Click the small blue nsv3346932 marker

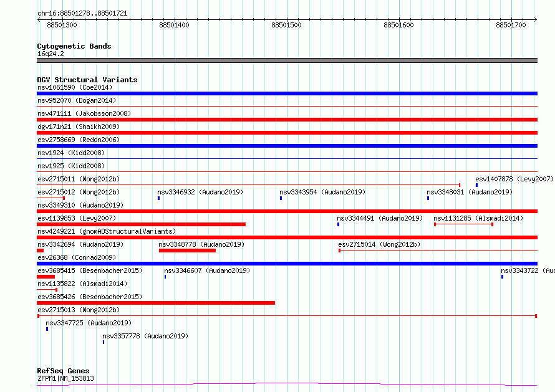pyautogui.click(x=158, y=198)
